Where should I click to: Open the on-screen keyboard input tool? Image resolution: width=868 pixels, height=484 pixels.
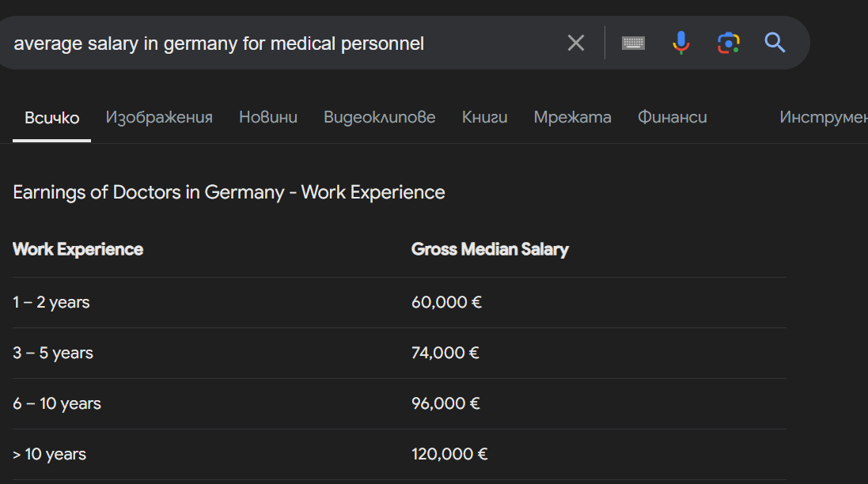tap(633, 43)
